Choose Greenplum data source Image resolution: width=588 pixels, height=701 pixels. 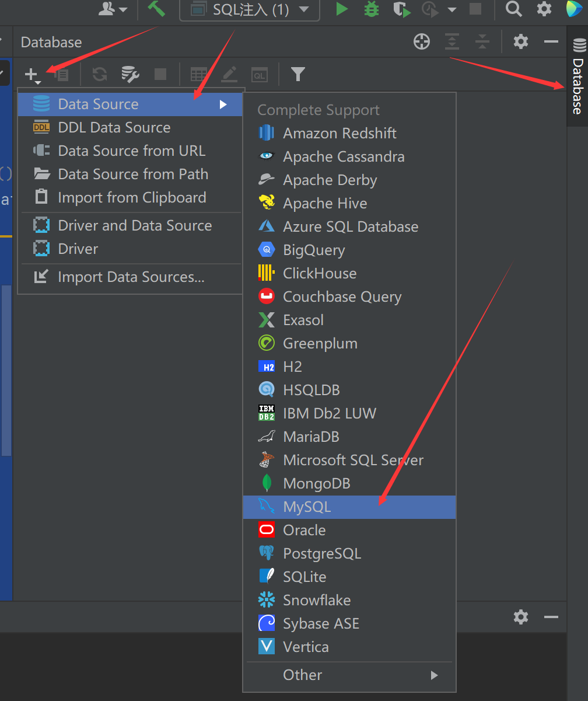(x=349, y=344)
